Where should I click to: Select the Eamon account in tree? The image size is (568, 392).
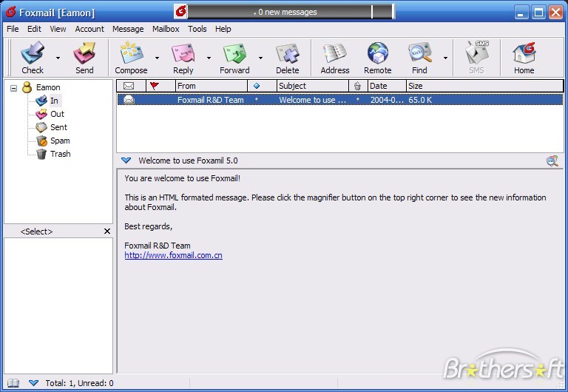pos(48,87)
